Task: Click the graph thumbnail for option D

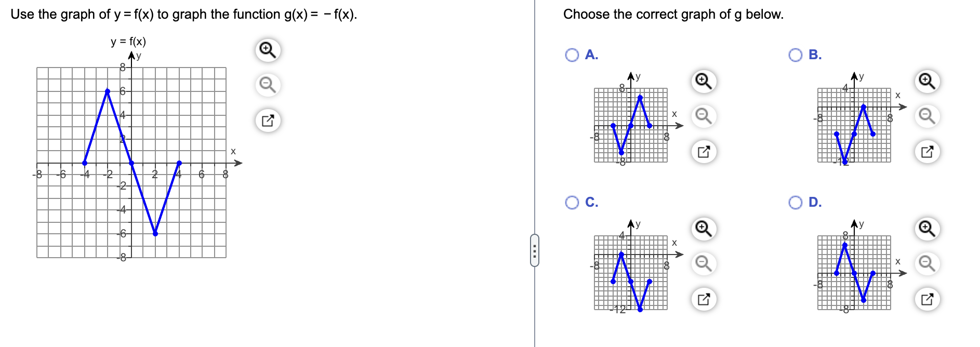Action: 855,270
